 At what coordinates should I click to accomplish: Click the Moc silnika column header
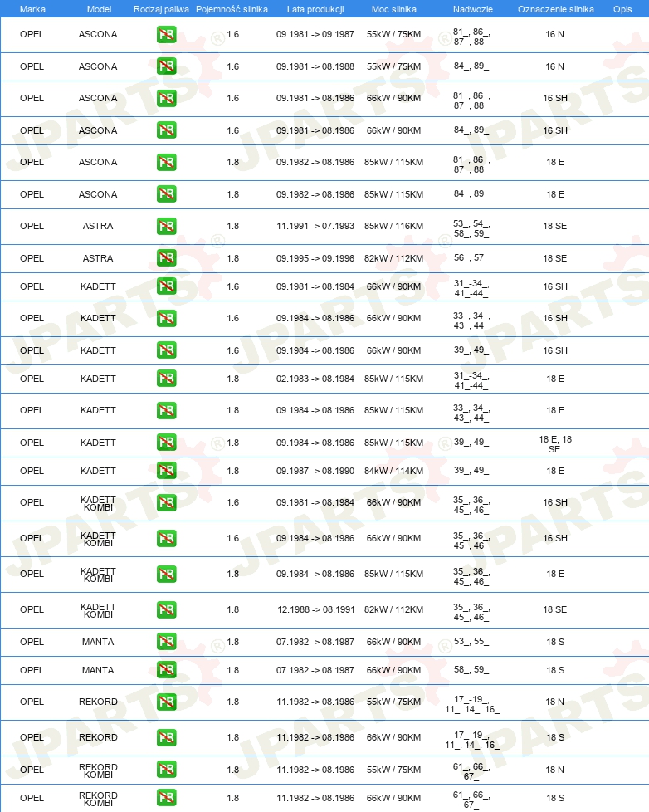click(394, 9)
